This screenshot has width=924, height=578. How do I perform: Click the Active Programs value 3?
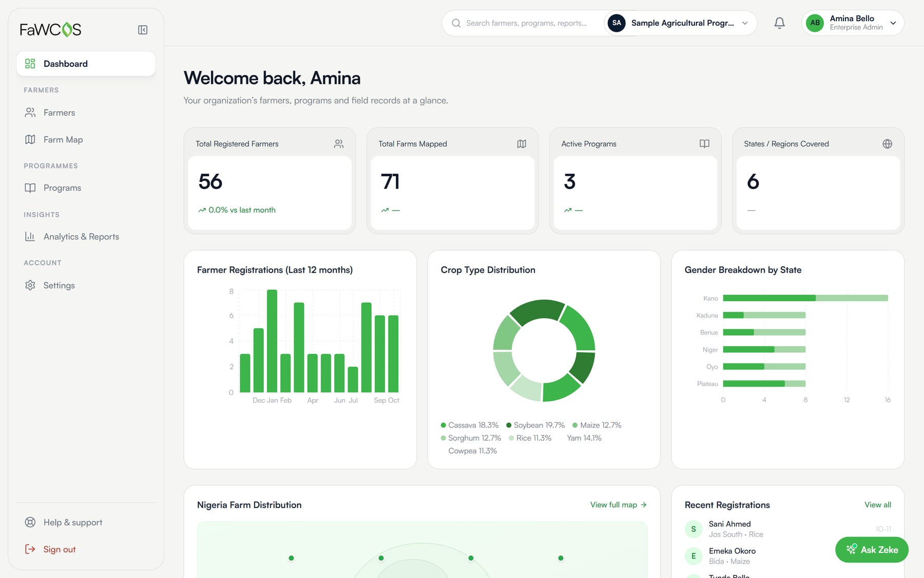pyautogui.click(x=570, y=182)
